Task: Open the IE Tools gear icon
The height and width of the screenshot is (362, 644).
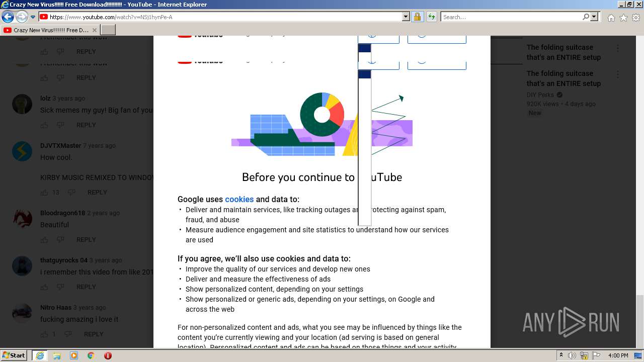Action: click(636, 18)
